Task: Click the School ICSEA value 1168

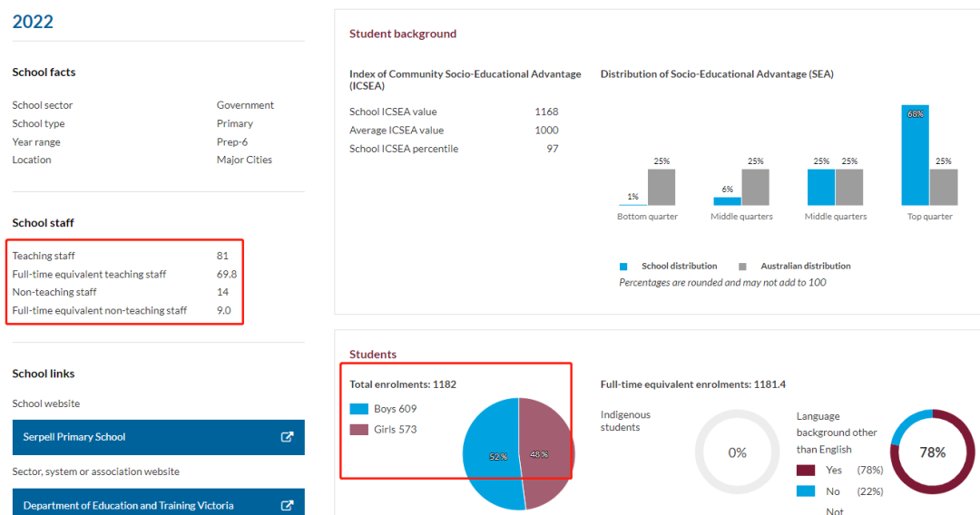Action: pos(546,112)
